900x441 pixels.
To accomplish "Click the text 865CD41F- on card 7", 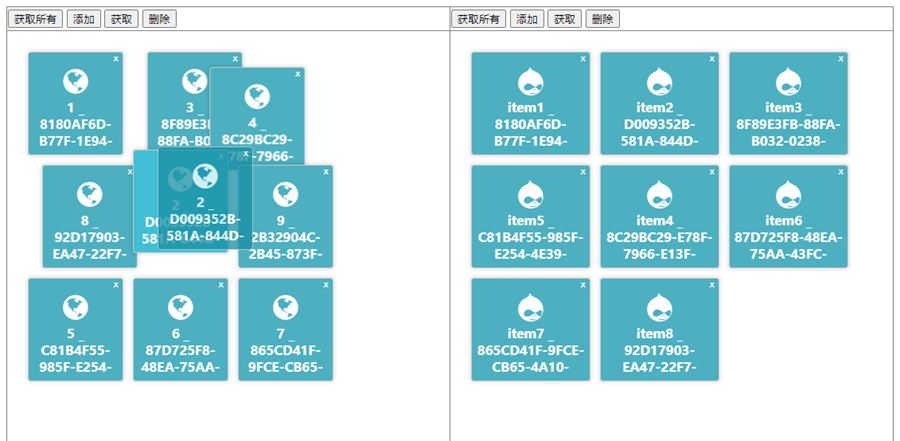I will click(x=285, y=351).
